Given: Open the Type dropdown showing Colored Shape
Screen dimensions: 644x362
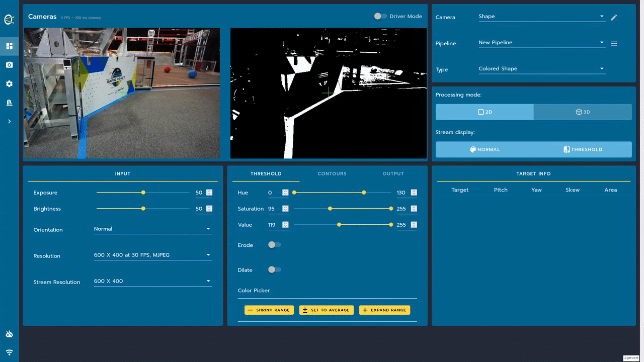Looking at the screenshot, I should coord(541,69).
